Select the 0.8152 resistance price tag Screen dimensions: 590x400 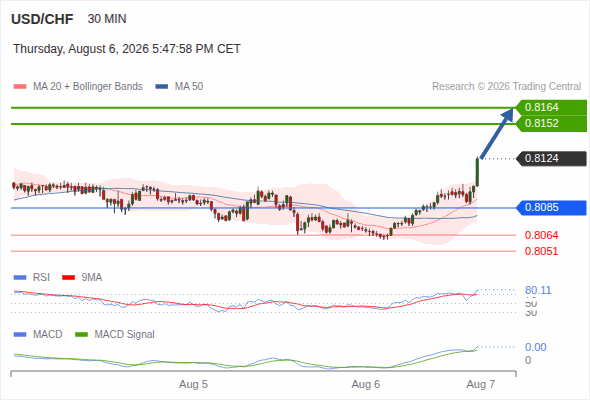[x=551, y=123]
